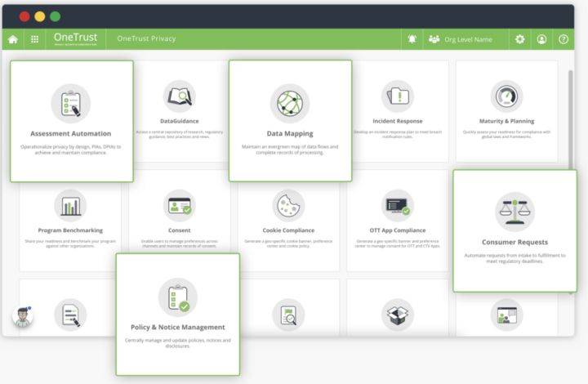
Task: Open the DataGuidance book icon
Action: pos(179,96)
